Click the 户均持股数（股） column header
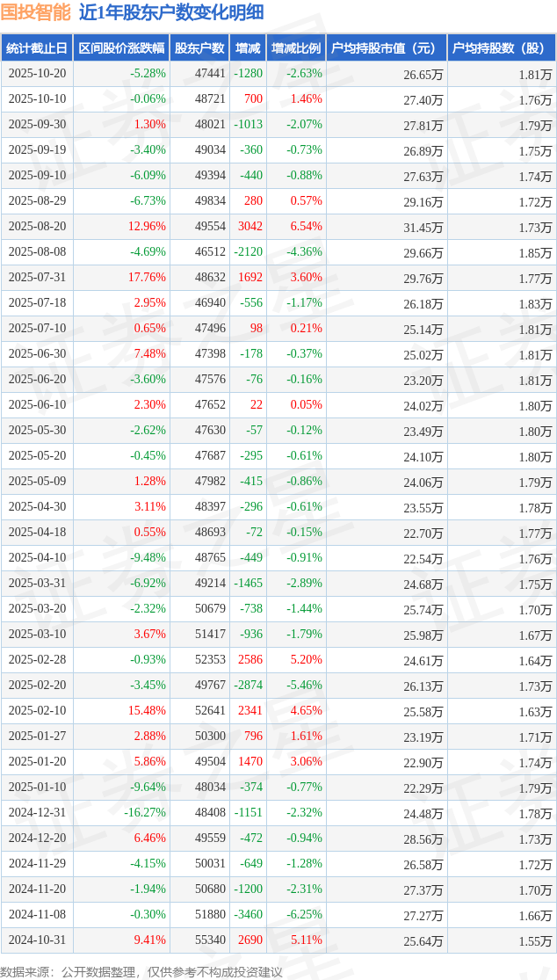 (502, 48)
